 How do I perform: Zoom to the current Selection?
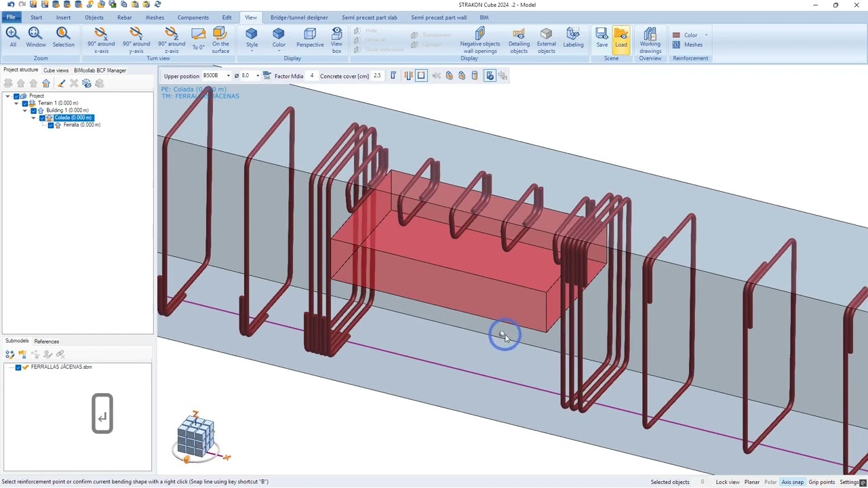63,37
